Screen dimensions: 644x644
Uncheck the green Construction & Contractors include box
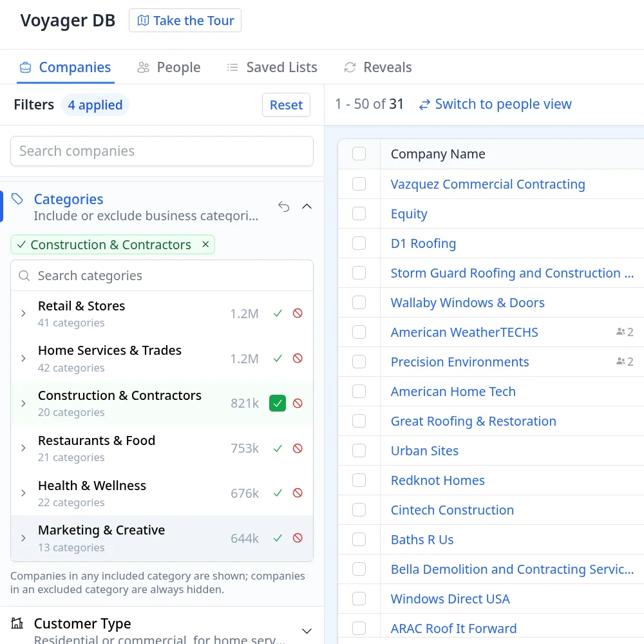click(x=278, y=403)
